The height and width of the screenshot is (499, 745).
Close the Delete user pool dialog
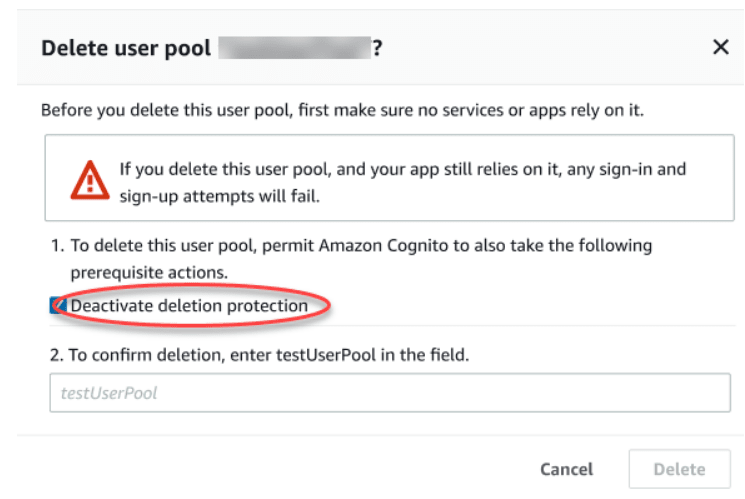click(x=720, y=47)
